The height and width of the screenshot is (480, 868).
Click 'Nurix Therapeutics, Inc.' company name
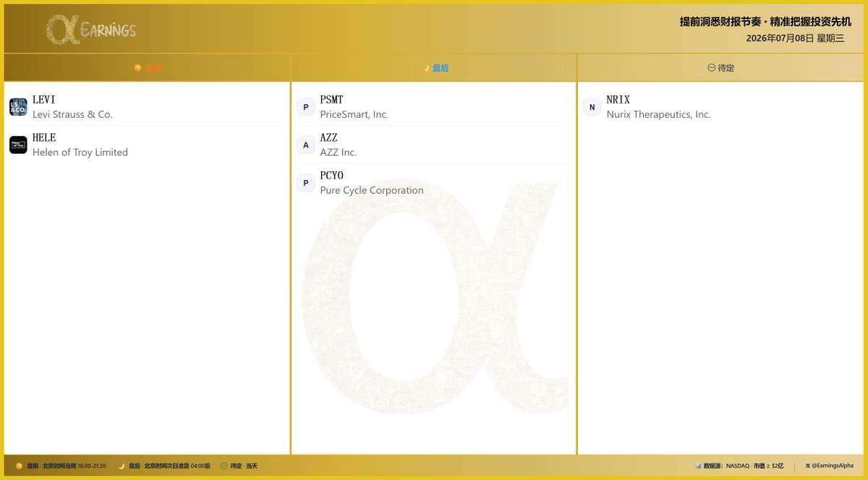(x=659, y=114)
